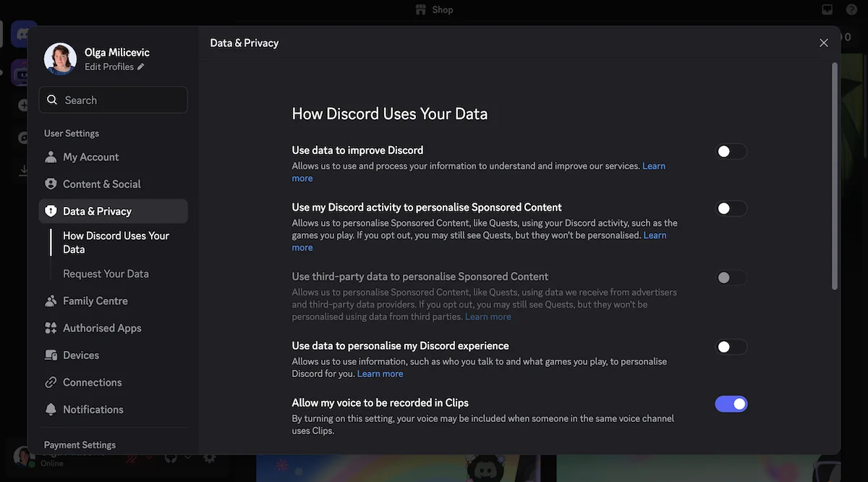Click the Content & Social icon
868x482 pixels.
coord(51,184)
